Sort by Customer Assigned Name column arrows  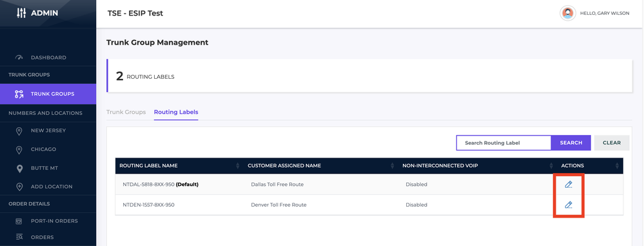[393, 166]
